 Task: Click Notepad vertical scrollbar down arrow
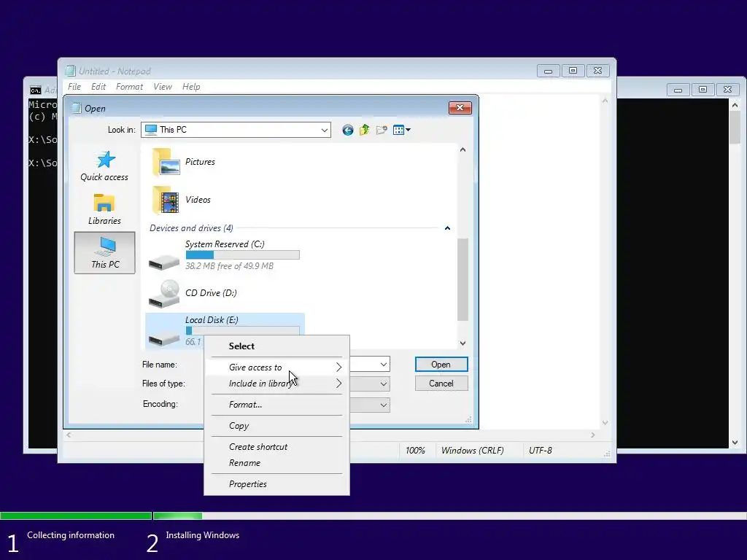tap(605, 422)
